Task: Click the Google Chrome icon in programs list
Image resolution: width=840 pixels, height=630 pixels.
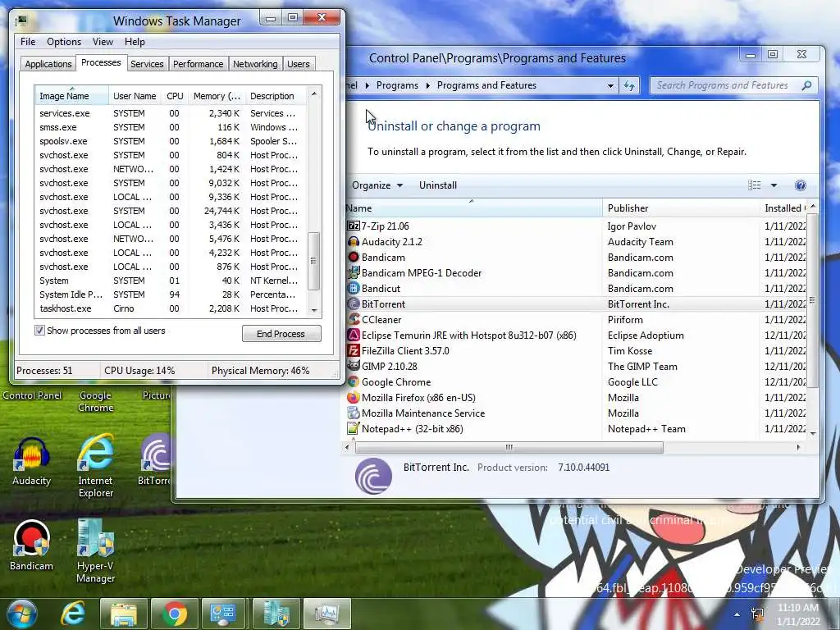Action: 353,382
